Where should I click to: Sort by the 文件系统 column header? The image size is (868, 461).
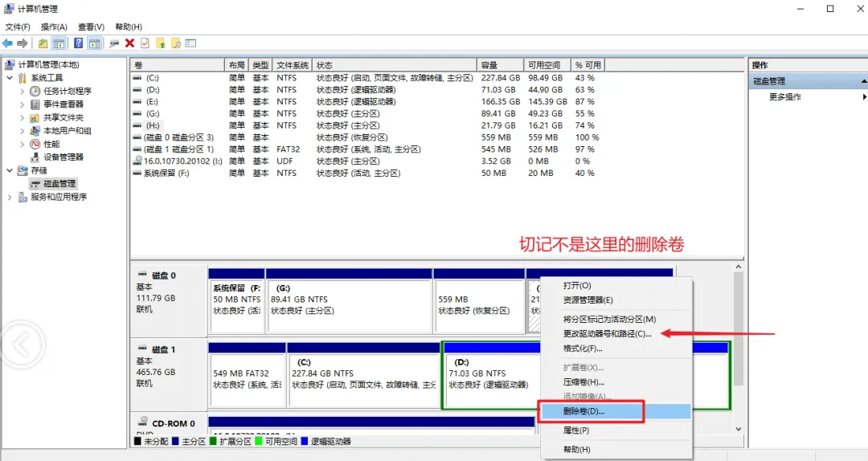pos(293,65)
